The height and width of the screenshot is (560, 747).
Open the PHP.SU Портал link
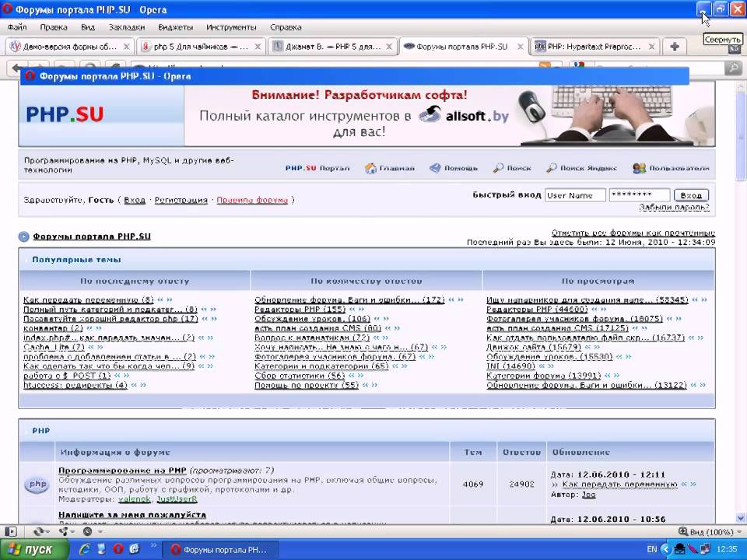tap(317, 168)
